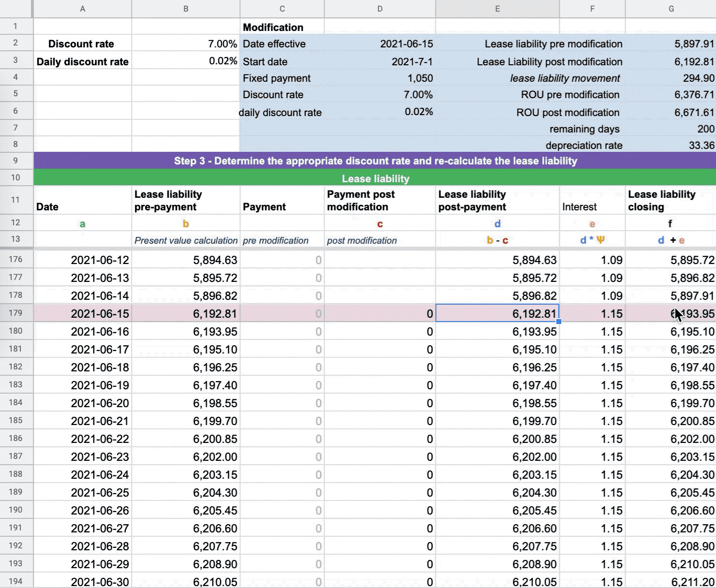
Task: Click the 'Interest' heading cell
Action: point(592,200)
